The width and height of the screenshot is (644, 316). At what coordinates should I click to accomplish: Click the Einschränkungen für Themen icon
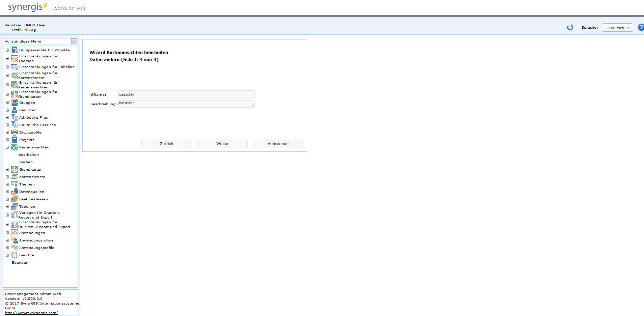point(15,58)
